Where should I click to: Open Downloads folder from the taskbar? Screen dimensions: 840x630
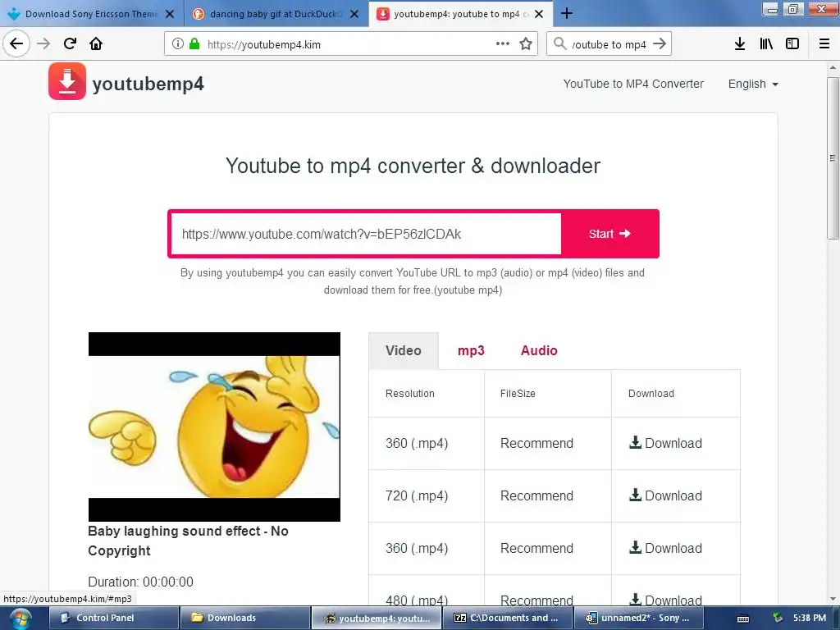244,618
